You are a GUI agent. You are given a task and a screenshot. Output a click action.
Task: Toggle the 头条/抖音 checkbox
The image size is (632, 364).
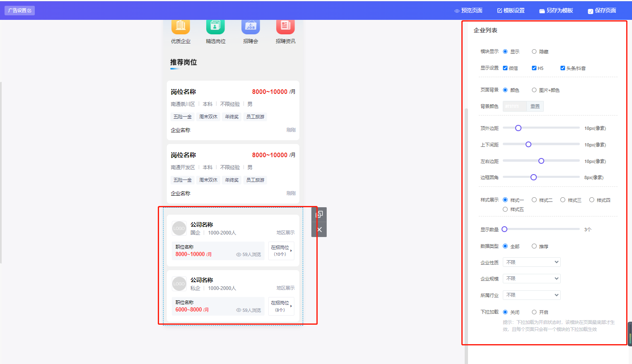[x=562, y=68]
